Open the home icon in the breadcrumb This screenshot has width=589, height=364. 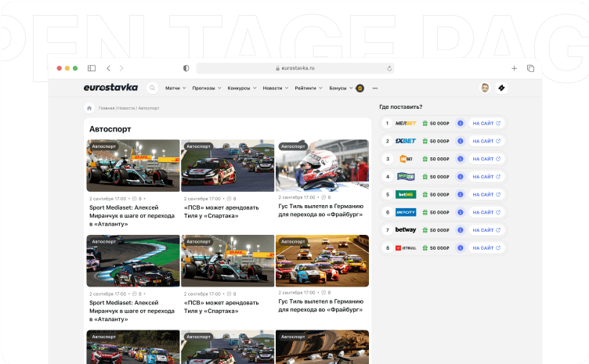(x=89, y=108)
